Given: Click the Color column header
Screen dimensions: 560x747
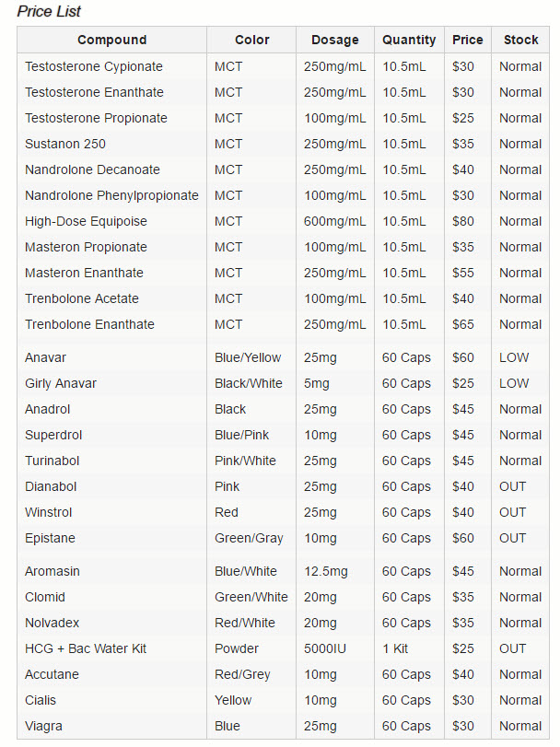Looking at the screenshot, I should (x=251, y=40).
